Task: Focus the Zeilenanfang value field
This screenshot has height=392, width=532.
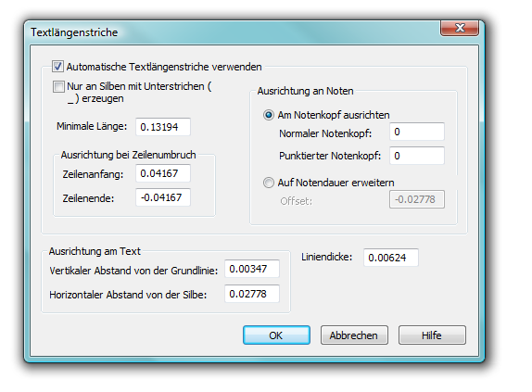Action: [x=163, y=173]
